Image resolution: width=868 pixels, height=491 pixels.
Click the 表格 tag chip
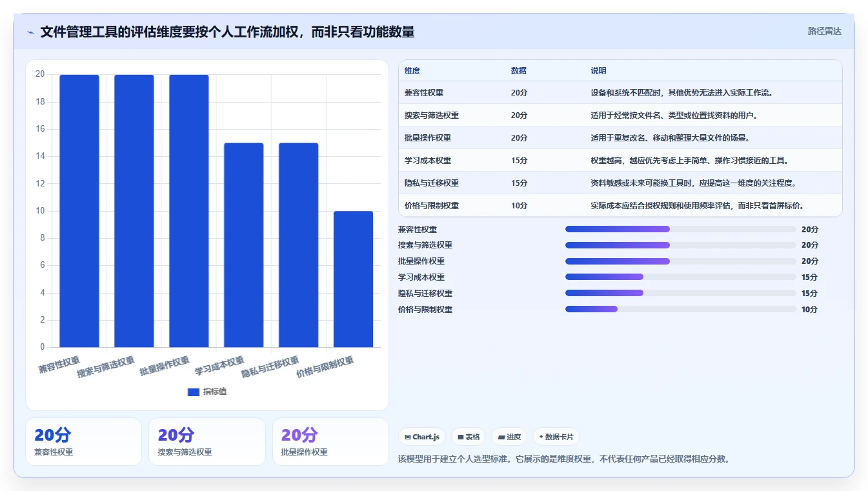click(469, 437)
